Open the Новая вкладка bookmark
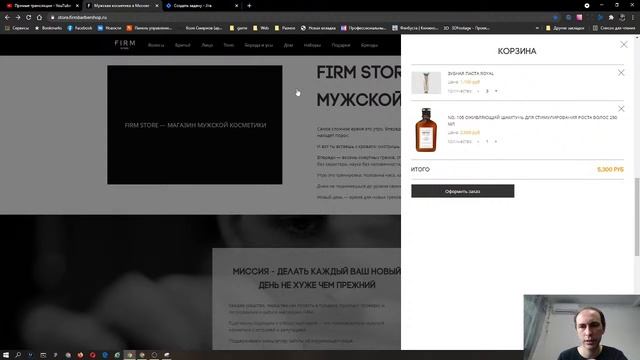 (318, 28)
